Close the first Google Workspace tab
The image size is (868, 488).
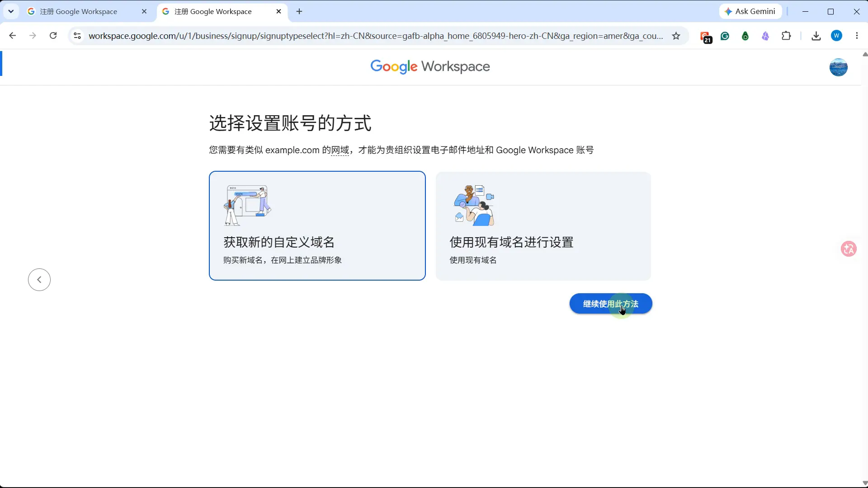[x=144, y=11]
